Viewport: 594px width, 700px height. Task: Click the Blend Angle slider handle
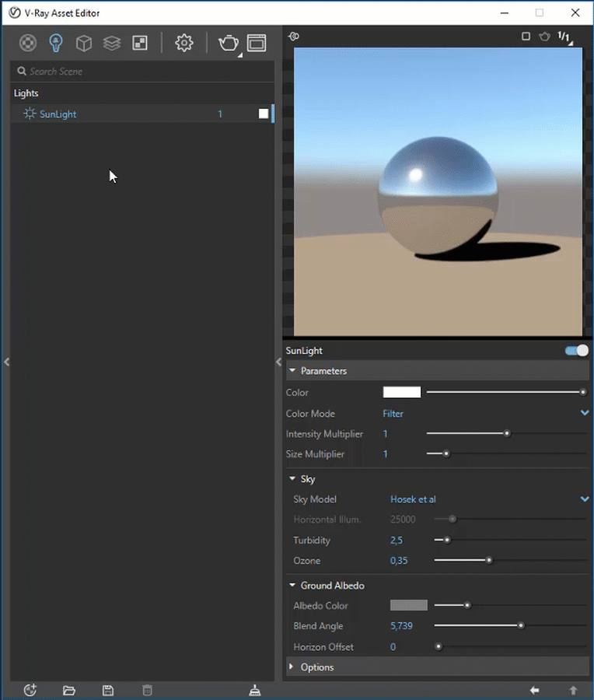(x=521, y=625)
